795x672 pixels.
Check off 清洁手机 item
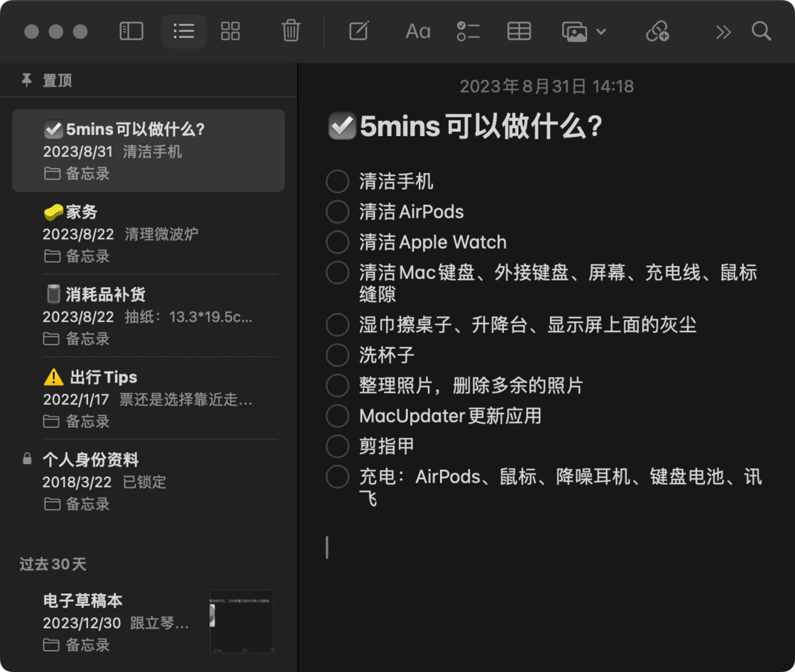pos(337,182)
